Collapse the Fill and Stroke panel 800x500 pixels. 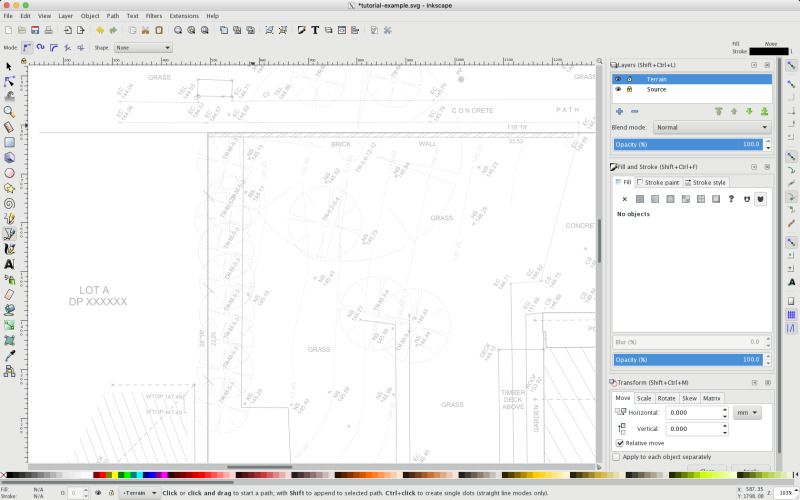click(x=754, y=167)
